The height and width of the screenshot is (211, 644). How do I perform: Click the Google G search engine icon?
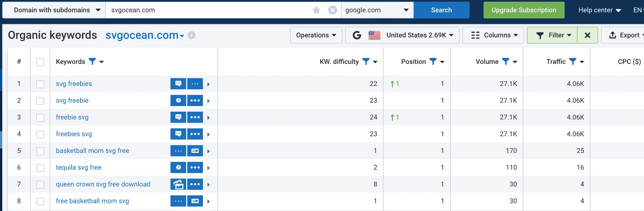point(357,35)
